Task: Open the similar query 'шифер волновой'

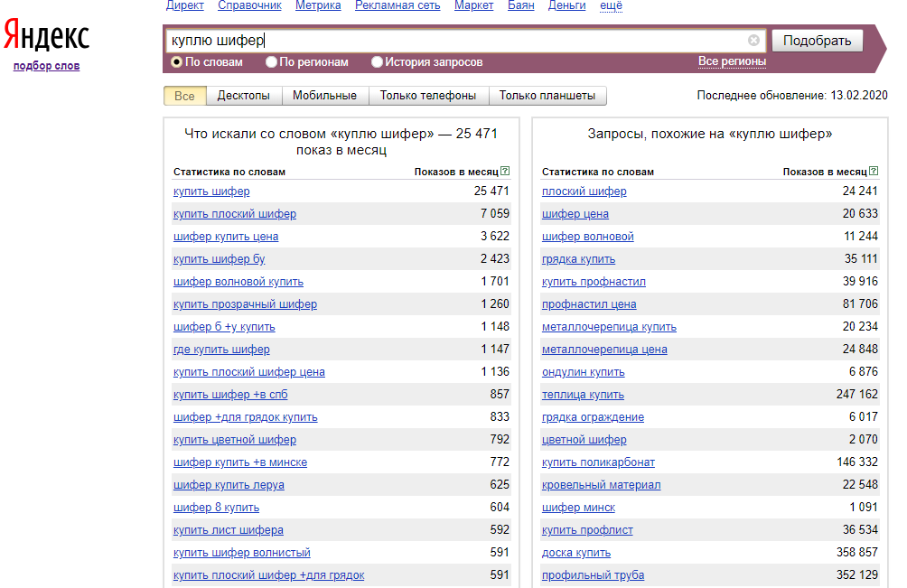Action: [588, 237]
